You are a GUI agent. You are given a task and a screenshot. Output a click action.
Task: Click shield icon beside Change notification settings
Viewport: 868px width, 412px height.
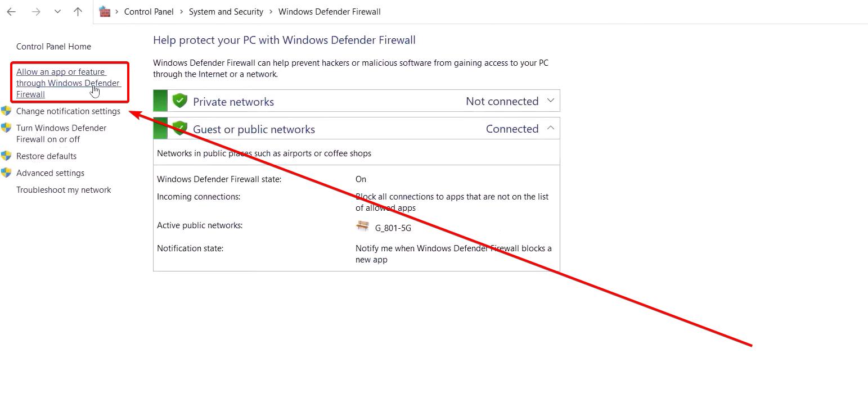point(6,111)
